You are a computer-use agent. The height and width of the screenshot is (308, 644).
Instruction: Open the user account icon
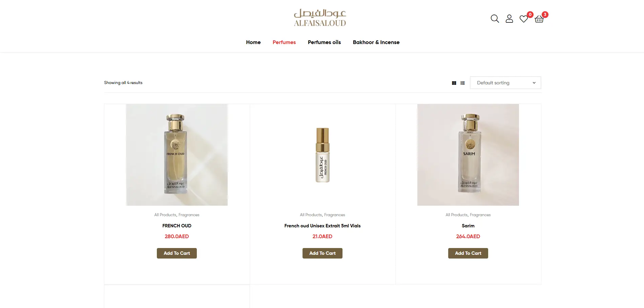pyautogui.click(x=509, y=19)
